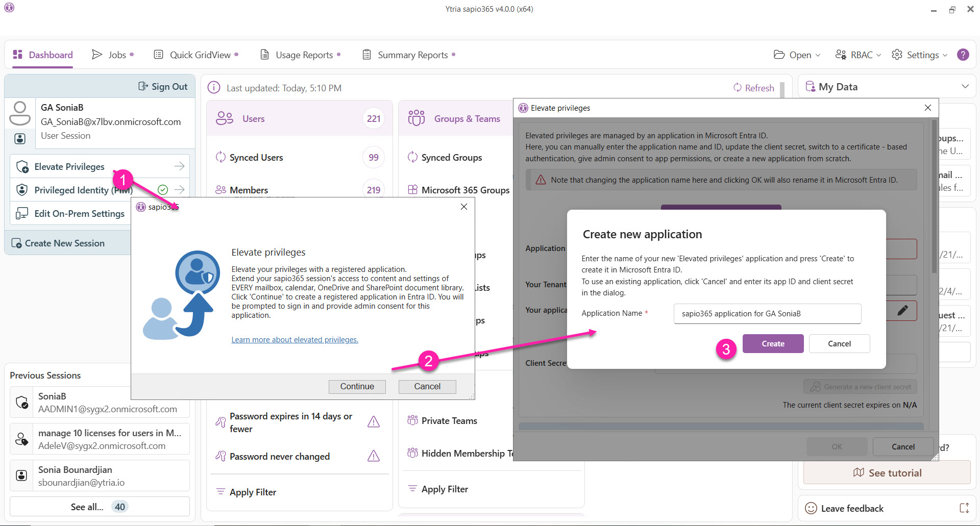The image size is (980, 526).
Task: Click the Application Name input field
Action: pyautogui.click(x=767, y=314)
